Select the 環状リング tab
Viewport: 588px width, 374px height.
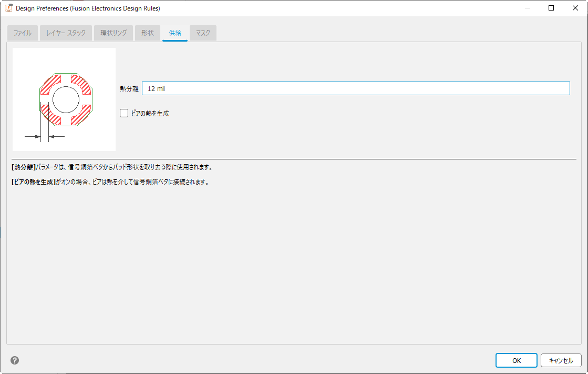tap(114, 33)
